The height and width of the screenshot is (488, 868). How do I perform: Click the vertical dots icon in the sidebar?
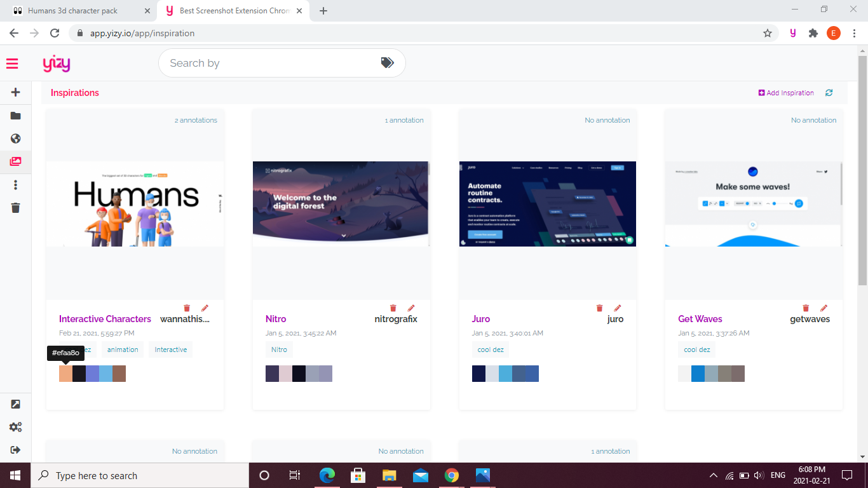point(16,185)
